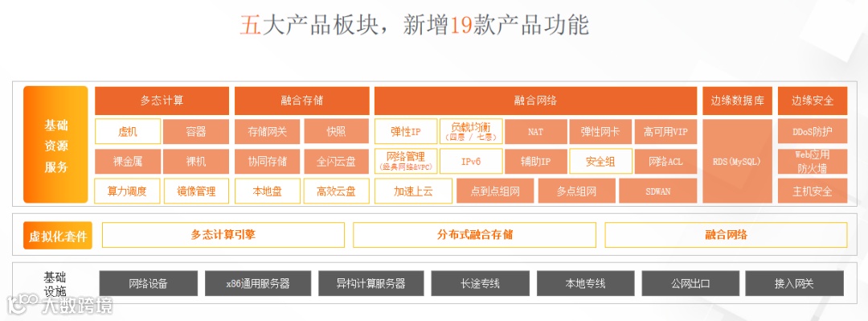Select the 容器 cell

[196, 131]
